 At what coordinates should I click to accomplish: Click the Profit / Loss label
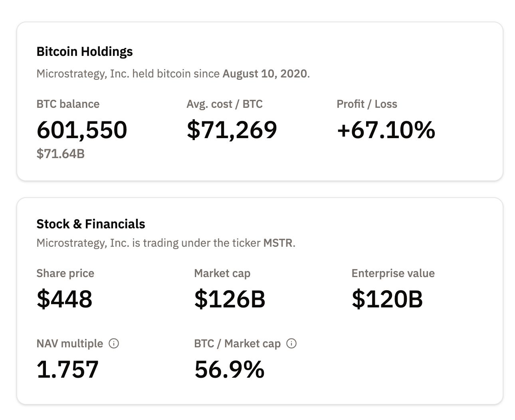coord(366,104)
